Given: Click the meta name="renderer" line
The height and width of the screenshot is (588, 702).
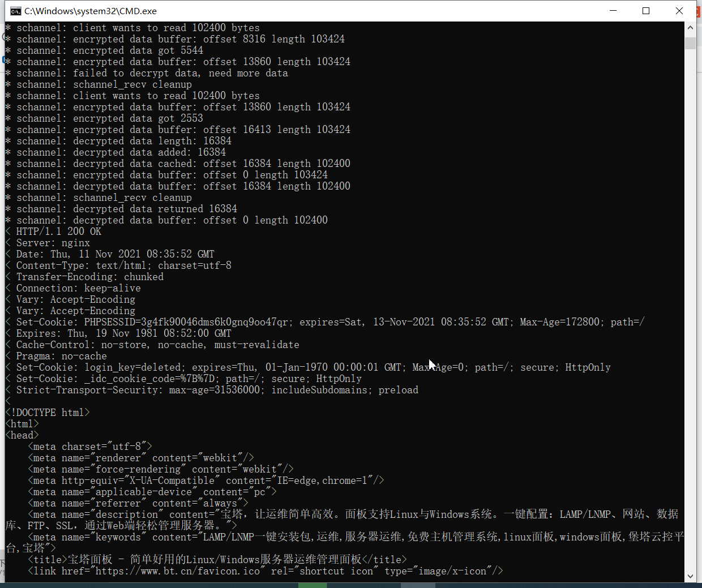Looking at the screenshot, I should click(x=141, y=458).
